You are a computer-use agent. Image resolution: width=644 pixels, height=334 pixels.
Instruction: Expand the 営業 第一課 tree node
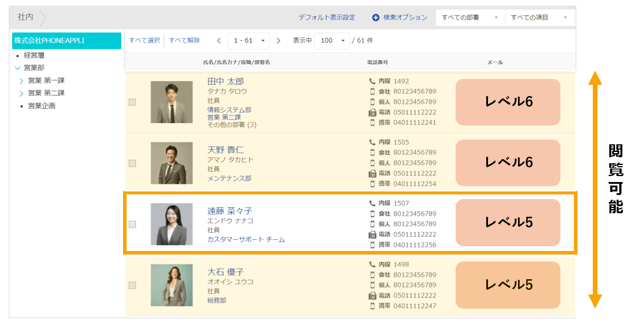coord(21,81)
